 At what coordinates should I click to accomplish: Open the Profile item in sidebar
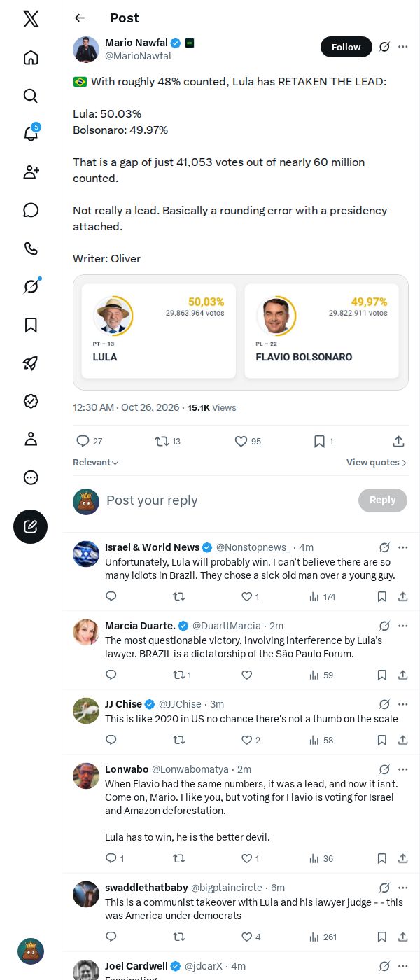31,439
